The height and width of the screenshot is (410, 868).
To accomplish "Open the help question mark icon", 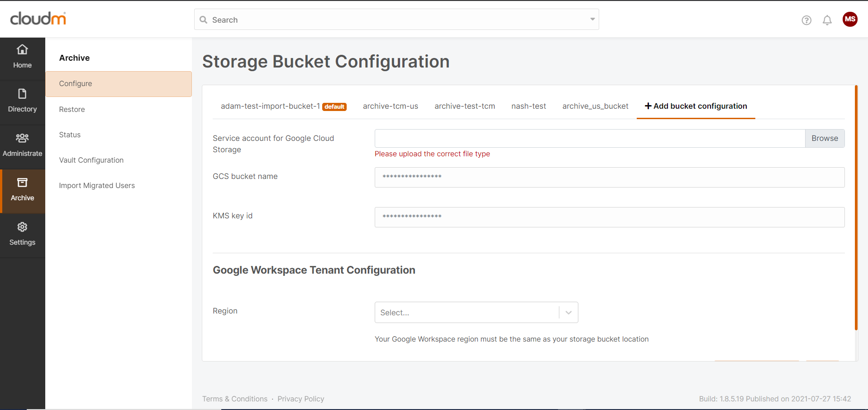I will click(x=806, y=20).
